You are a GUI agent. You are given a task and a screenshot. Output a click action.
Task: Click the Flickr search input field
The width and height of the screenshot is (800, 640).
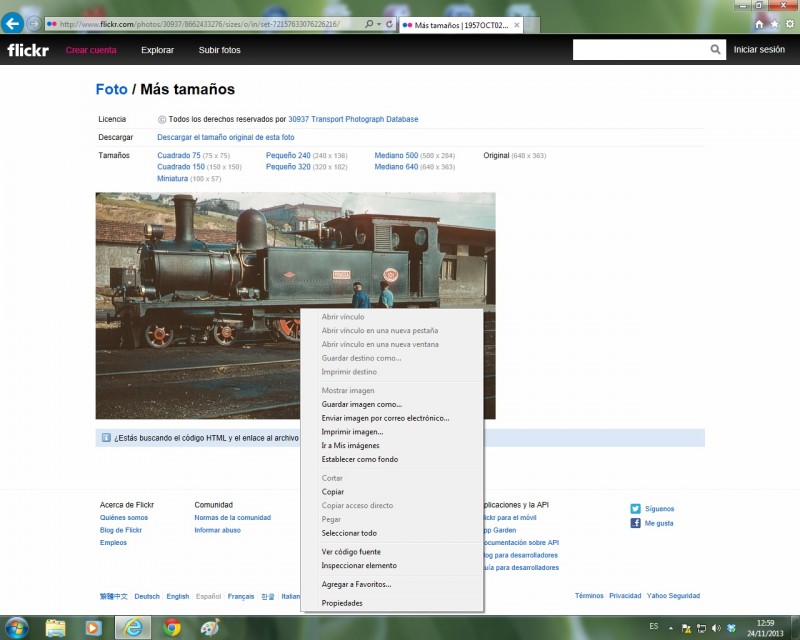[641, 50]
